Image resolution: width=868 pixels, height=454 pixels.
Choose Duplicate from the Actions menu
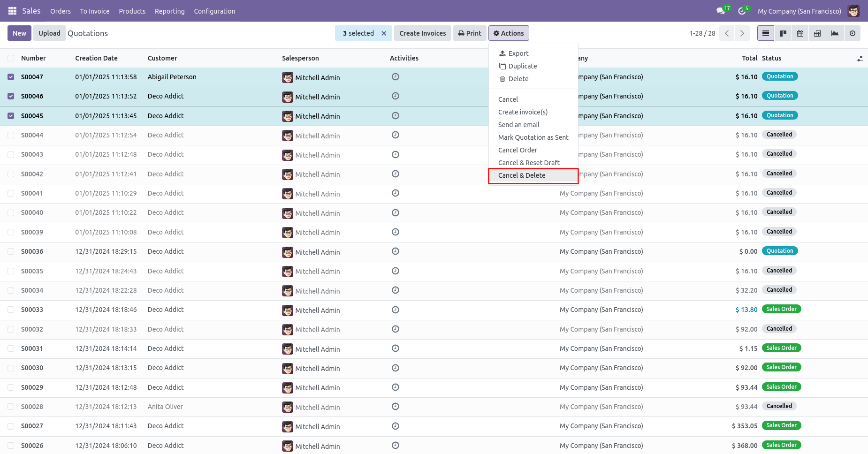click(x=533, y=66)
